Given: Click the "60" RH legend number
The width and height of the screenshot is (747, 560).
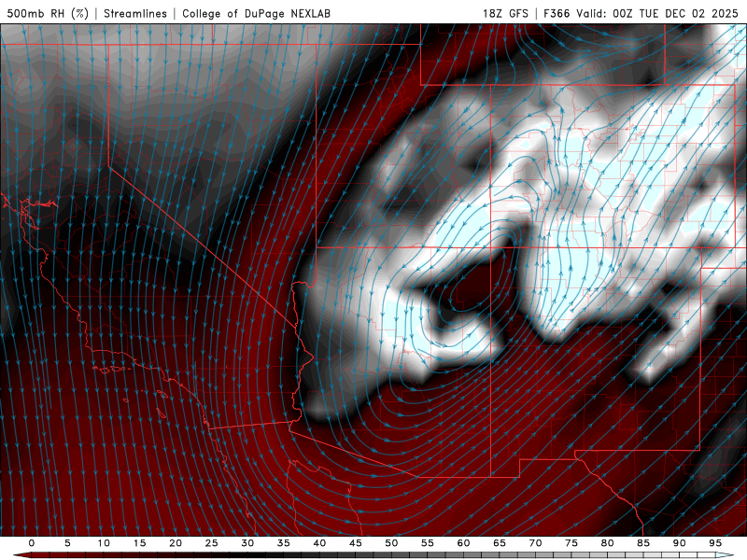Looking at the screenshot, I should click(x=463, y=543).
